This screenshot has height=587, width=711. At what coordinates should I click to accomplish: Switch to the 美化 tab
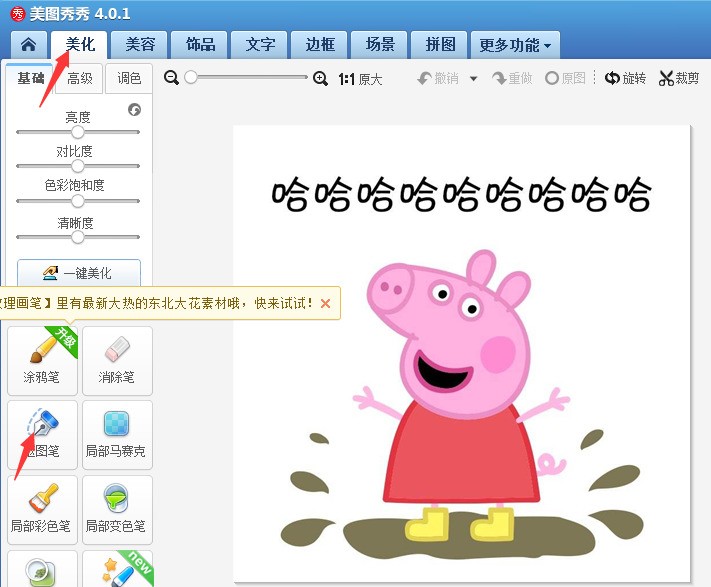(79, 45)
